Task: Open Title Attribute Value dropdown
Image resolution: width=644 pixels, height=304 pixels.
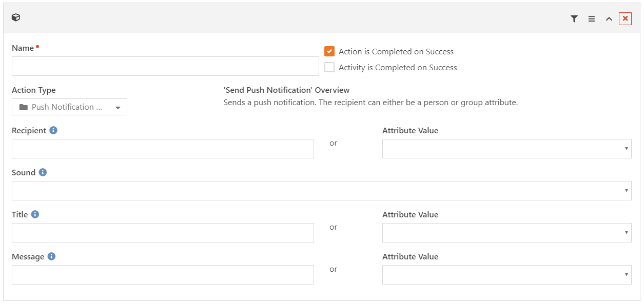Action: pos(507,233)
